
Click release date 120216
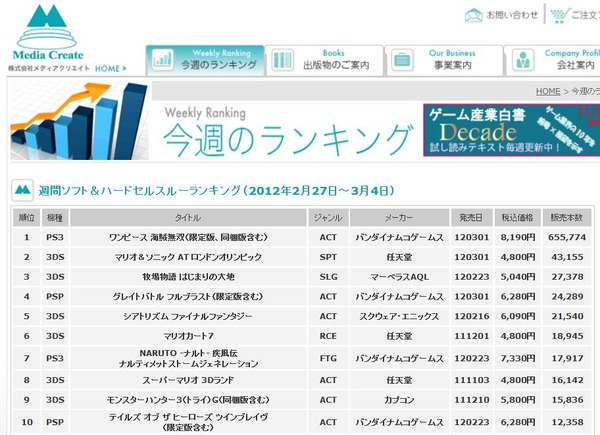click(x=471, y=316)
